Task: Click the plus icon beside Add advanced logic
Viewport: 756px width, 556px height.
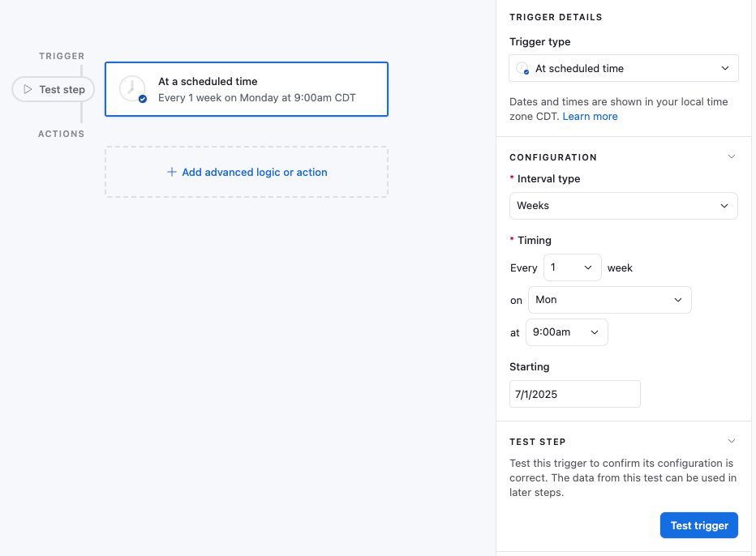Action: click(172, 173)
